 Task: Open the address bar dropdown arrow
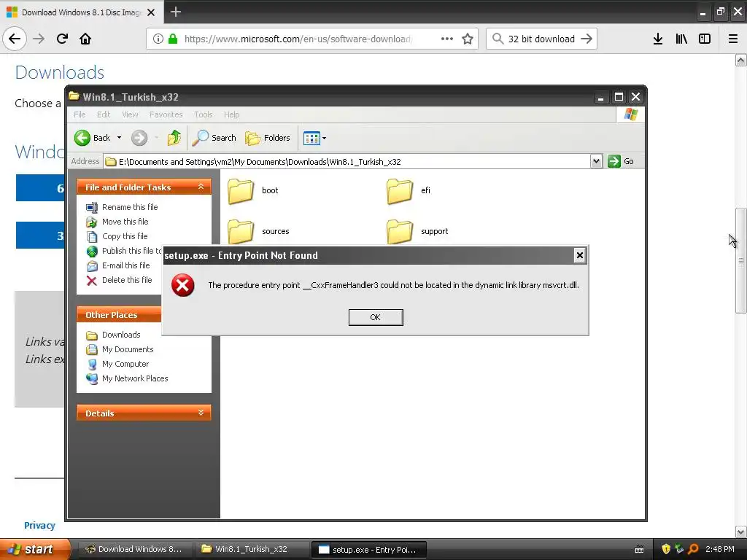pyautogui.click(x=596, y=161)
